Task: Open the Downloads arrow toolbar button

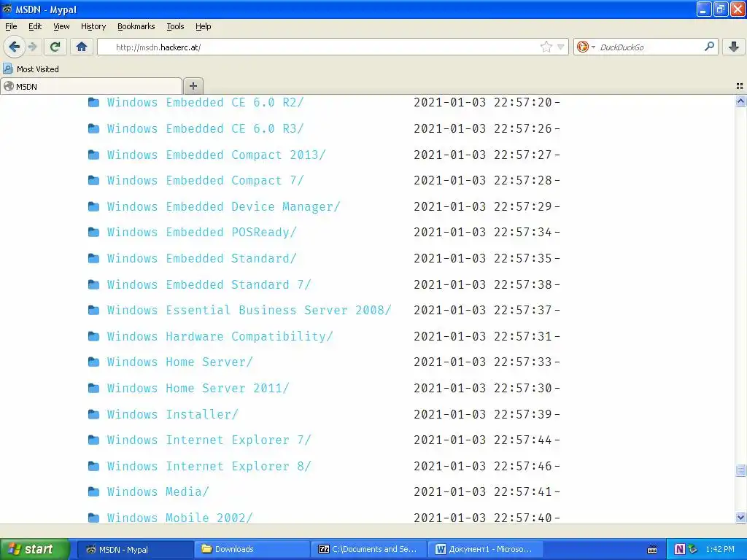Action: click(734, 47)
